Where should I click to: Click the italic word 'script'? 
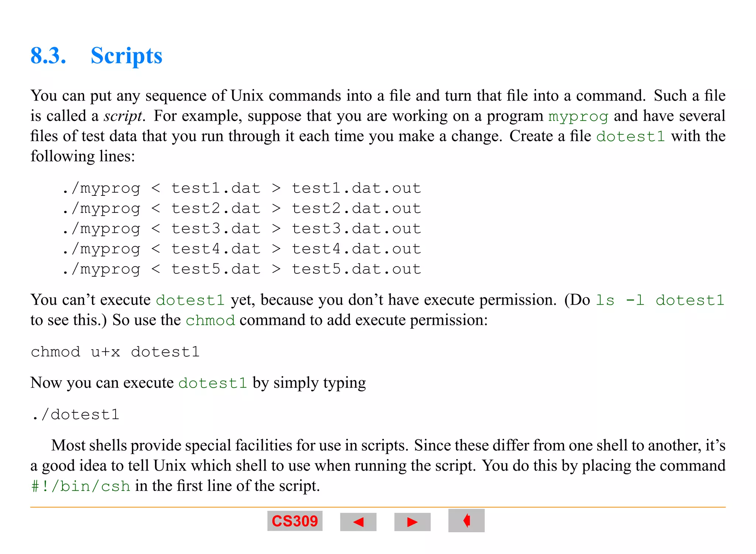tap(123, 116)
